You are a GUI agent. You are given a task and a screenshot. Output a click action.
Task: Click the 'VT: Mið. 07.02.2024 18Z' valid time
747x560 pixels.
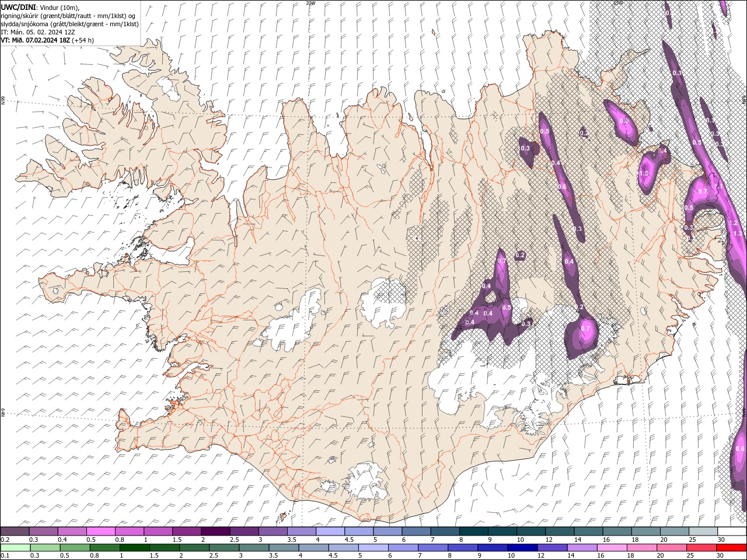pos(36,40)
